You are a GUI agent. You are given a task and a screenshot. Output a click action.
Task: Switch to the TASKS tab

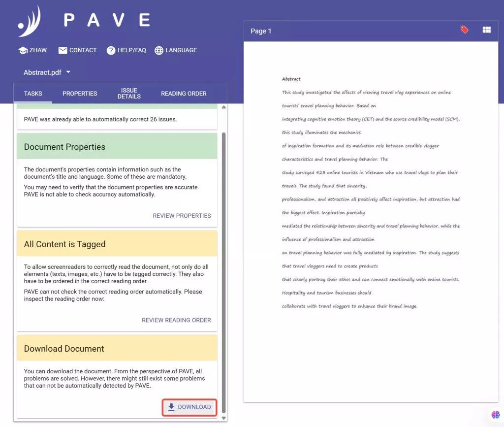pyautogui.click(x=33, y=94)
